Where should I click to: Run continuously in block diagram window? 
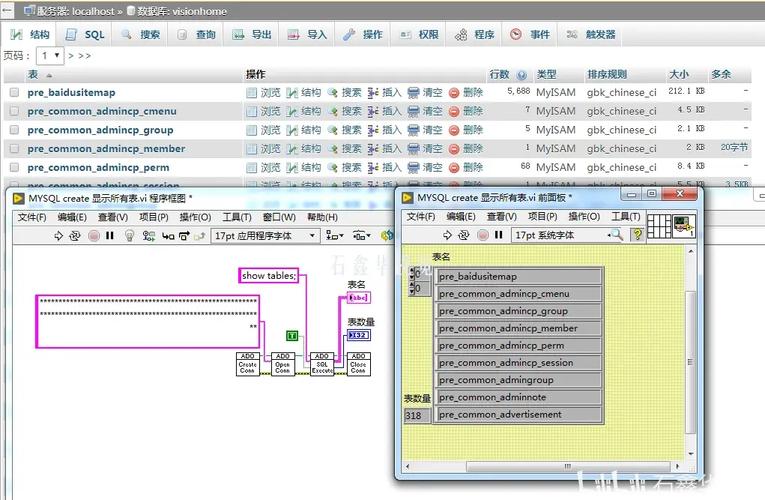pyautogui.click(x=75, y=236)
